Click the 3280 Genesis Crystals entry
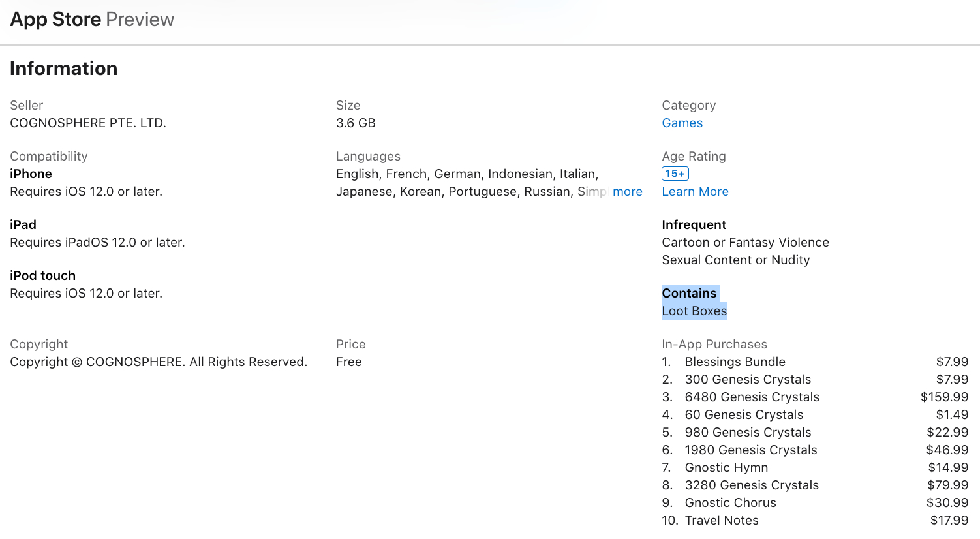 [752, 485]
